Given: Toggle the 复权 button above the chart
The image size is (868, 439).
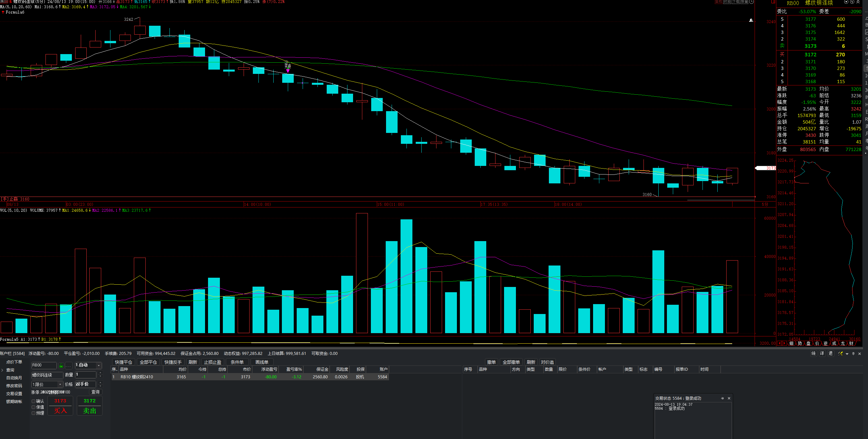Looking at the screenshot, I should tap(719, 1).
